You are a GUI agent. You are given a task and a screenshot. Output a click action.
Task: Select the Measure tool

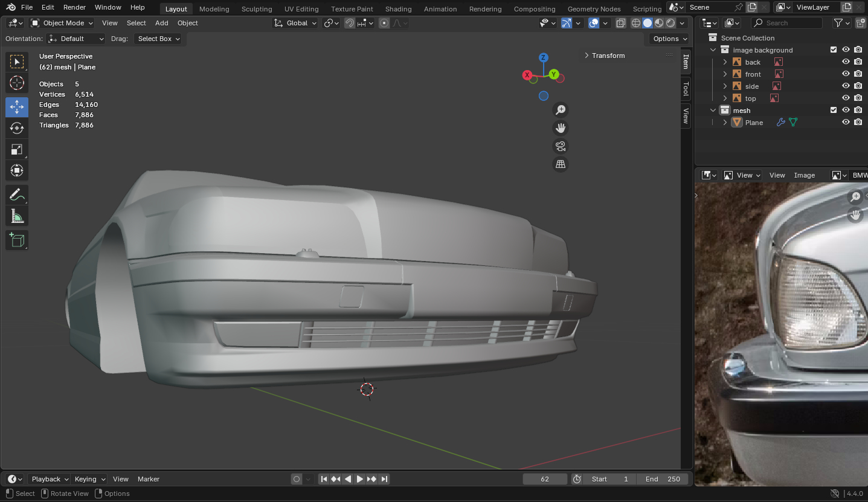(x=17, y=216)
